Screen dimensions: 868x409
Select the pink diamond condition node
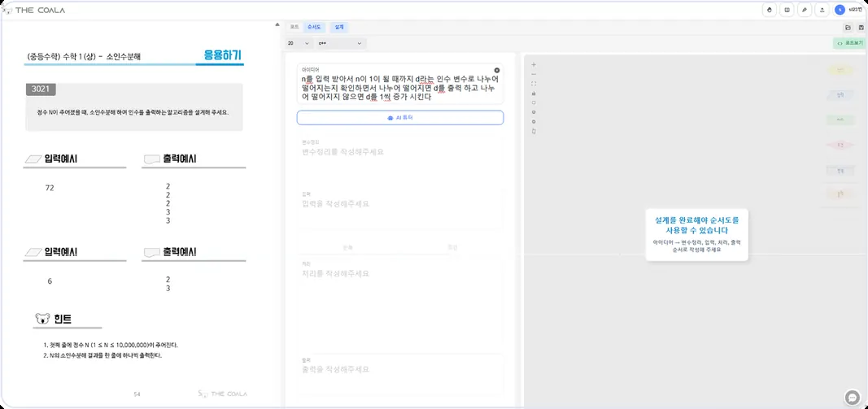tap(840, 145)
